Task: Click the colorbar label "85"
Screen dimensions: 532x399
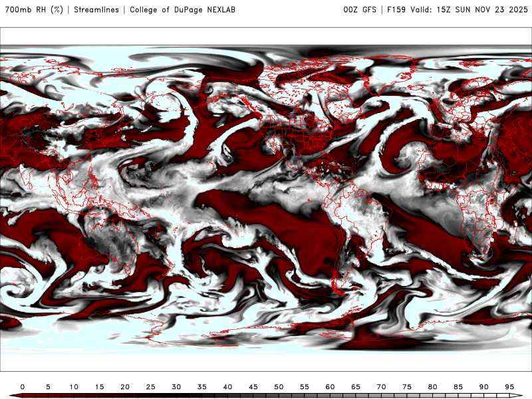Action: click(x=458, y=387)
